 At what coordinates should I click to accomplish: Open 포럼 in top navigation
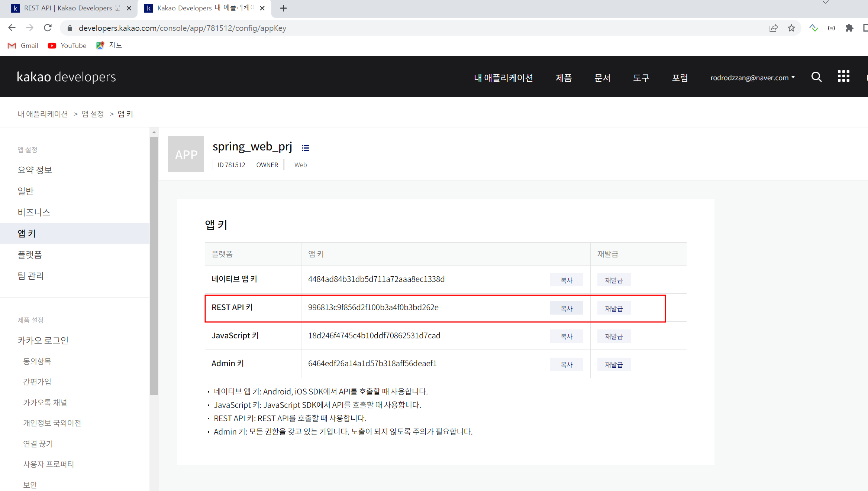click(x=680, y=78)
